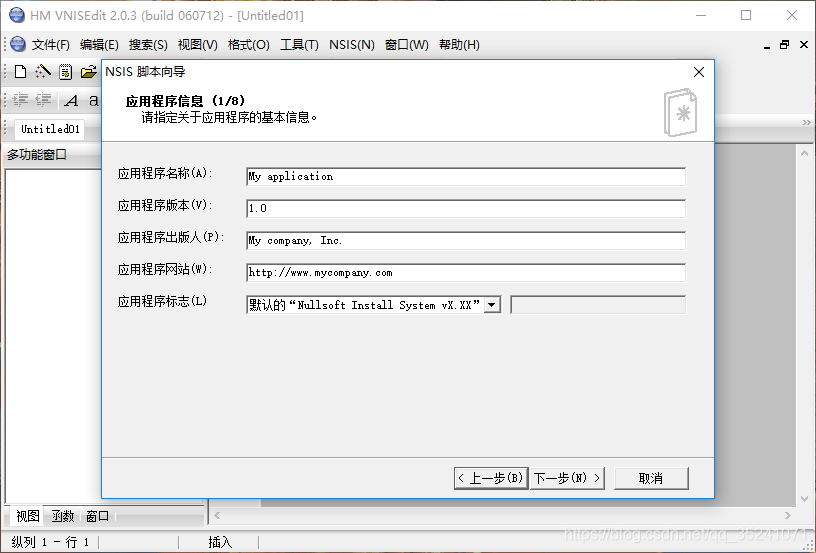Switch to the 视图 tab in side panel
Image resolution: width=816 pixels, height=553 pixels.
tap(27, 516)
